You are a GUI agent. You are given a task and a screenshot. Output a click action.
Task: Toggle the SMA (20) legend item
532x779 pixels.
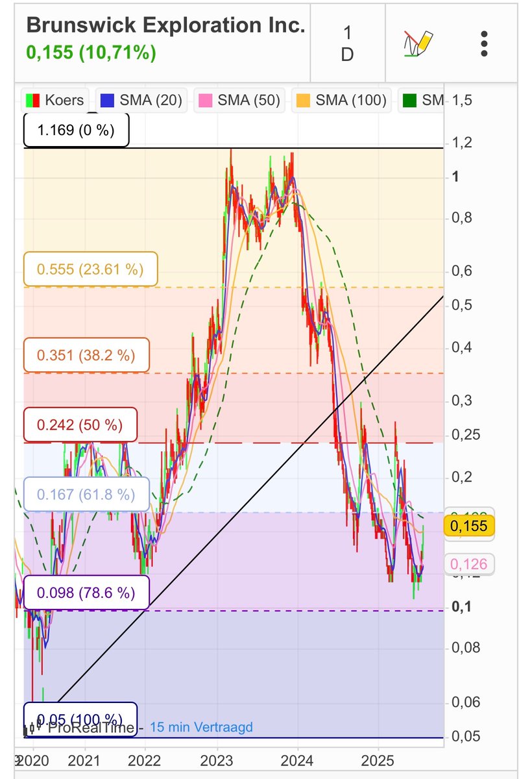click(142, 100)
